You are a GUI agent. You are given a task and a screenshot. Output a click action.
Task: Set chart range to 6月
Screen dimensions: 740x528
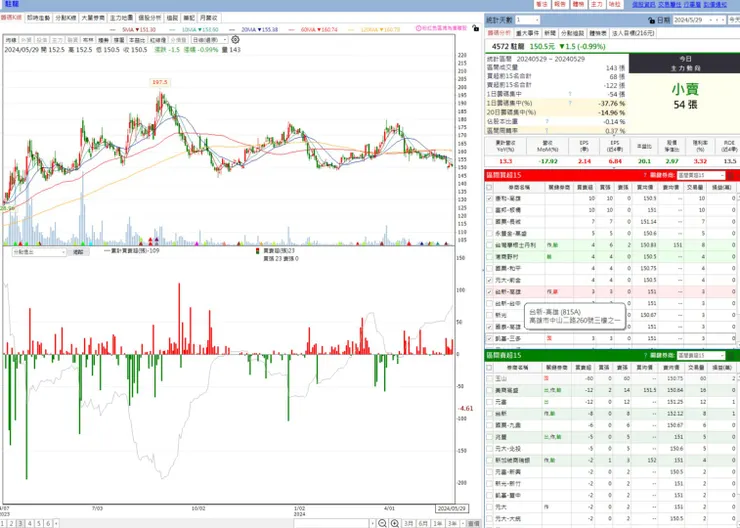[423, 523]
